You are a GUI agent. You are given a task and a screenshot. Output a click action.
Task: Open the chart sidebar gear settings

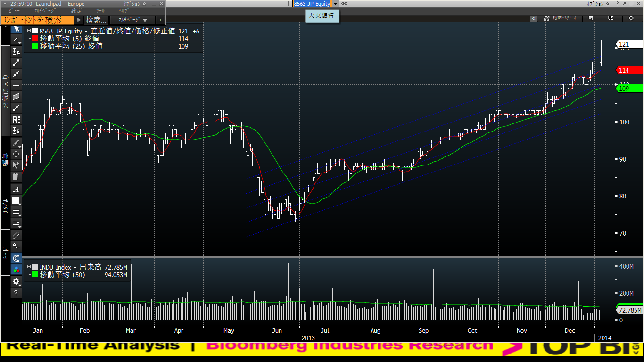pyautogui.click(x=16, y=281)
